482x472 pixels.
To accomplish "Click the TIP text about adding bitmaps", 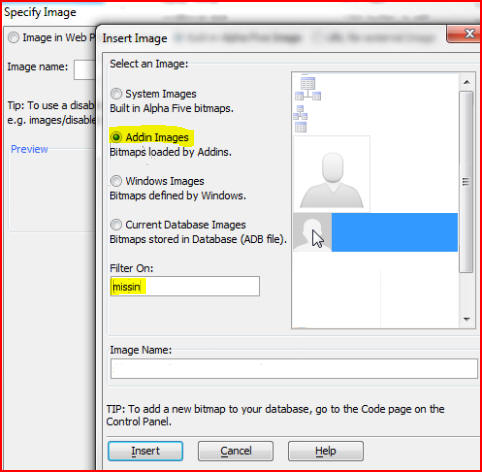I will pyautogui.click(x=275, y=415).
